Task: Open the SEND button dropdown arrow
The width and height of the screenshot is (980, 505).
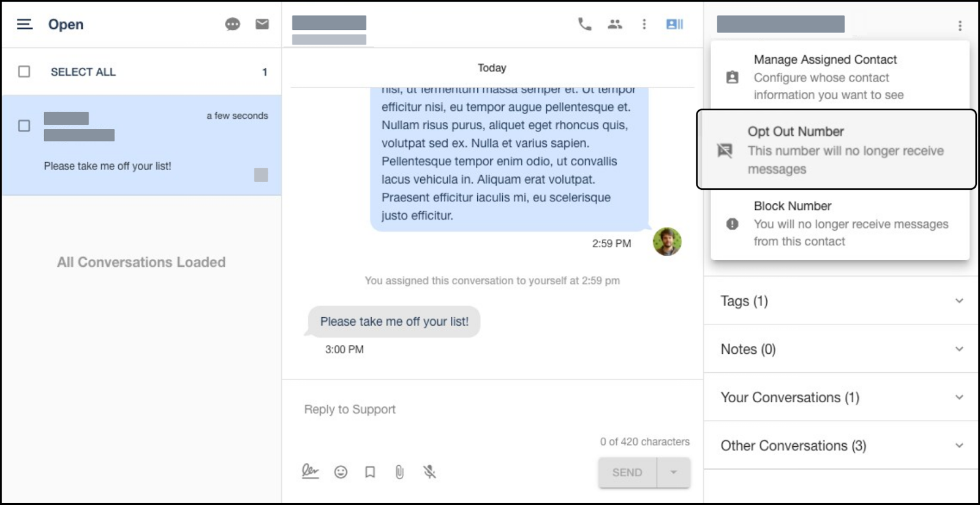Action: point(673,472)
